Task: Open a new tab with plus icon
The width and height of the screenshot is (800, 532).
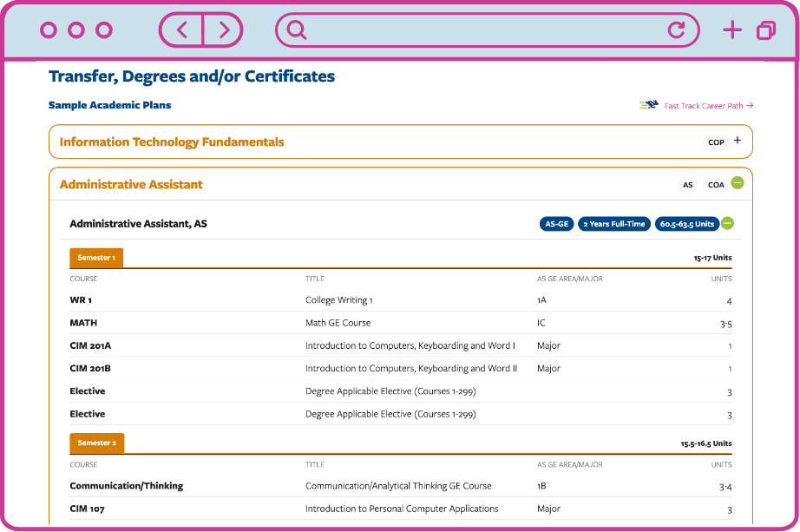Action: (x=732, y=30)
